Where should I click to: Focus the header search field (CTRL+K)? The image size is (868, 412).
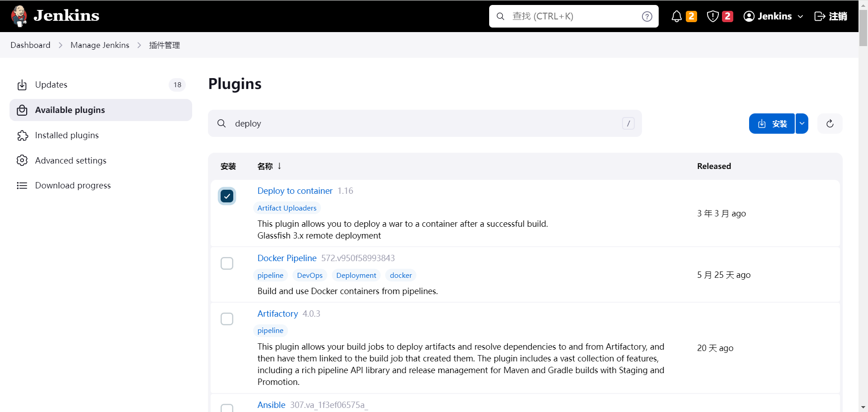click(574, 16)
